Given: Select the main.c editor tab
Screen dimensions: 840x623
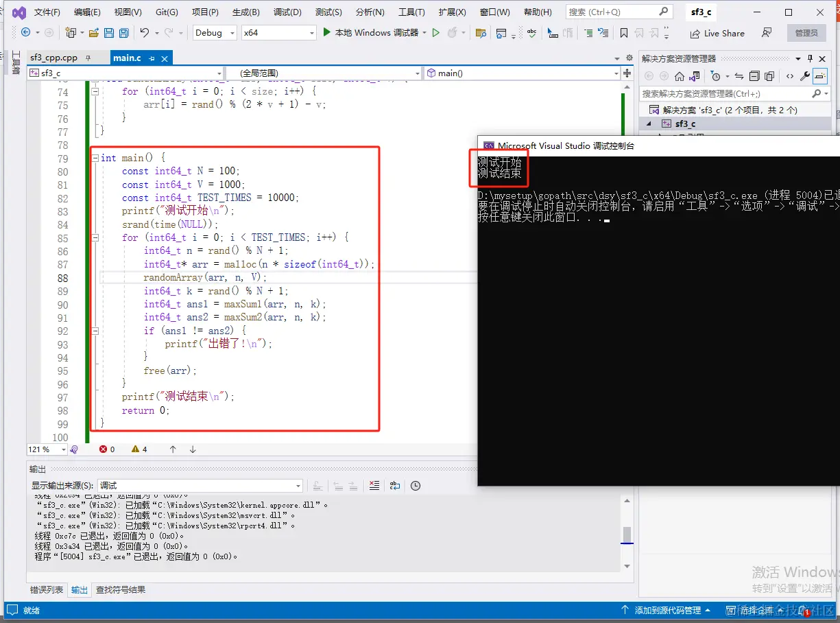Looking at the screenshot, I should click(x=127, y=58).
